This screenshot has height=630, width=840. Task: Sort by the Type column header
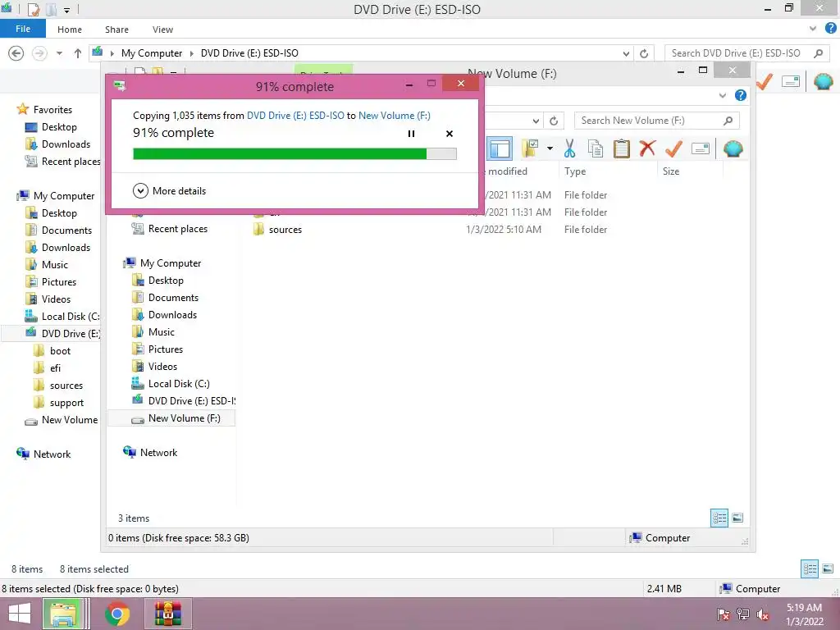tap(575, 171)
